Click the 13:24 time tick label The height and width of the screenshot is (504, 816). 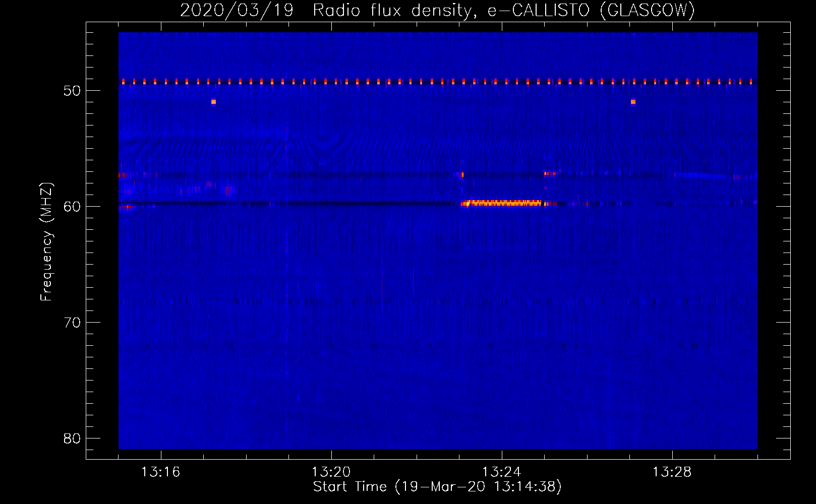[501, 472]
